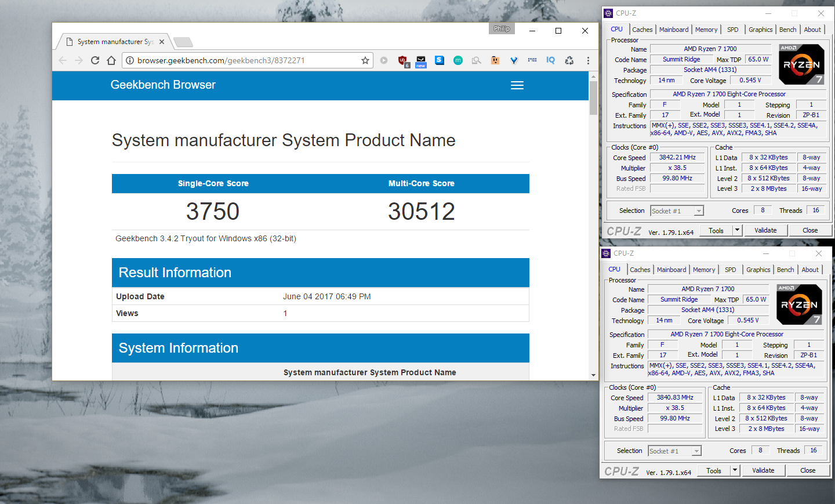Open Caches tab in bottom CPU-Z window
835x504 pixels.
point(640,270)
